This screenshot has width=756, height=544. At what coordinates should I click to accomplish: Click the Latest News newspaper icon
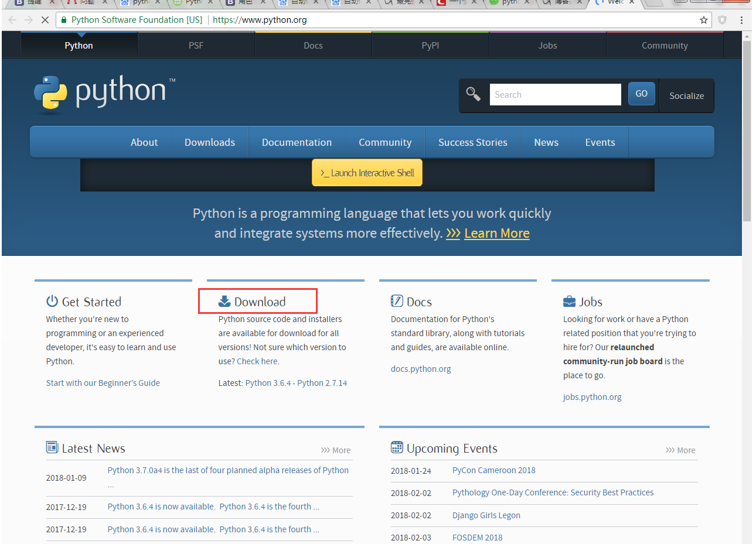point(52,447)
